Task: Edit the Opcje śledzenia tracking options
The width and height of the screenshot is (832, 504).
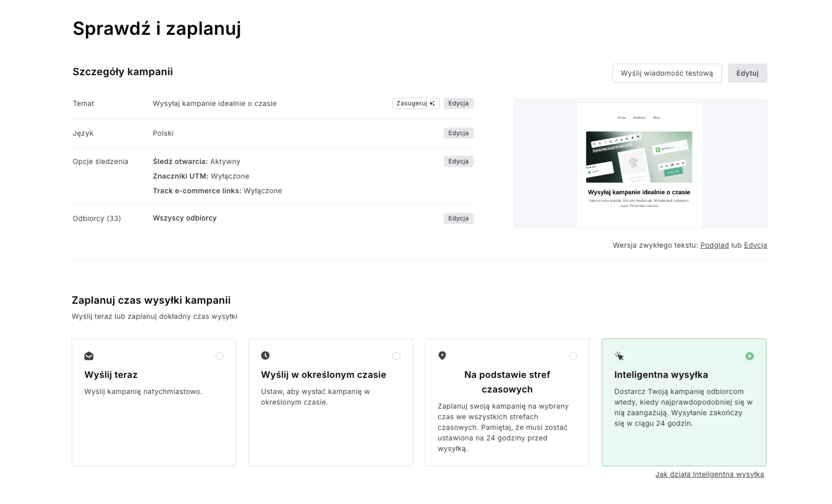Action: 458,161
